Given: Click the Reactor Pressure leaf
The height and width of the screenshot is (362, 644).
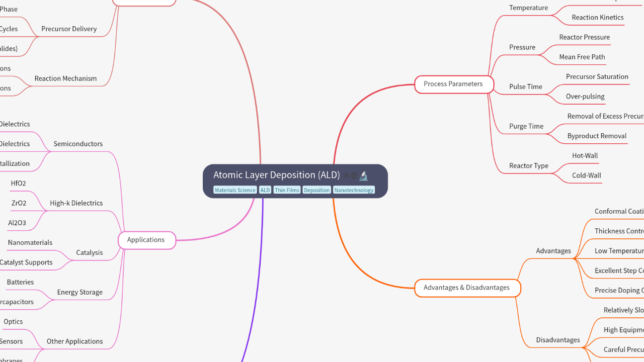Looking at the screenshot, I should coord(585,37).
